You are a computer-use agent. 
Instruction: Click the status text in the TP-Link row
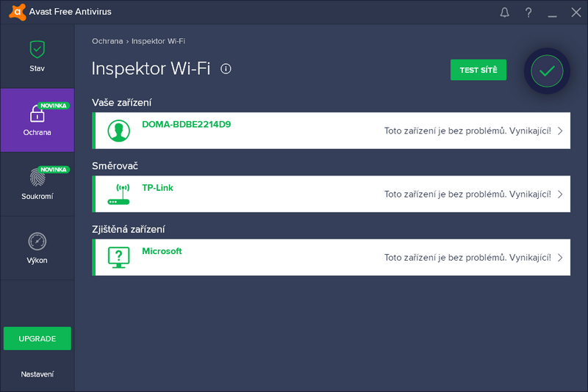pos(467,194)
